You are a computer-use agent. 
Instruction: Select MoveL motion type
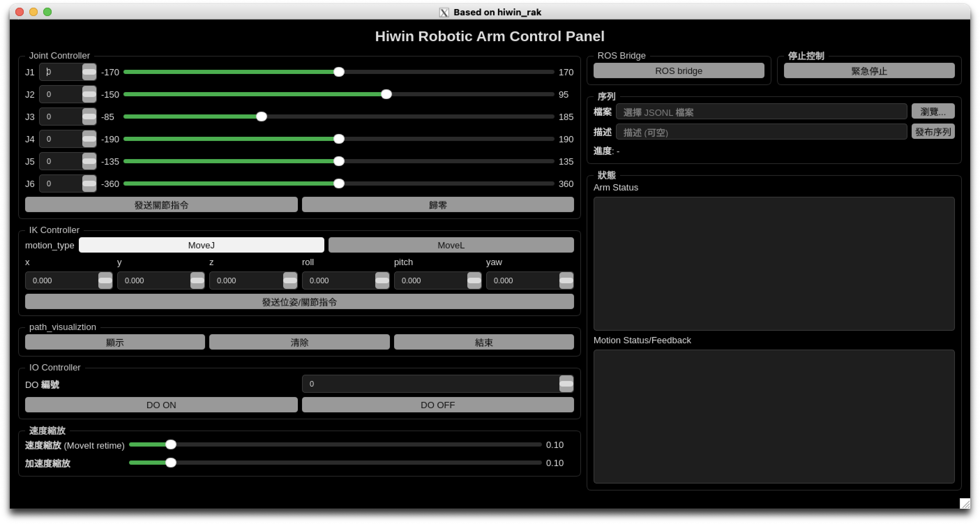451,245
